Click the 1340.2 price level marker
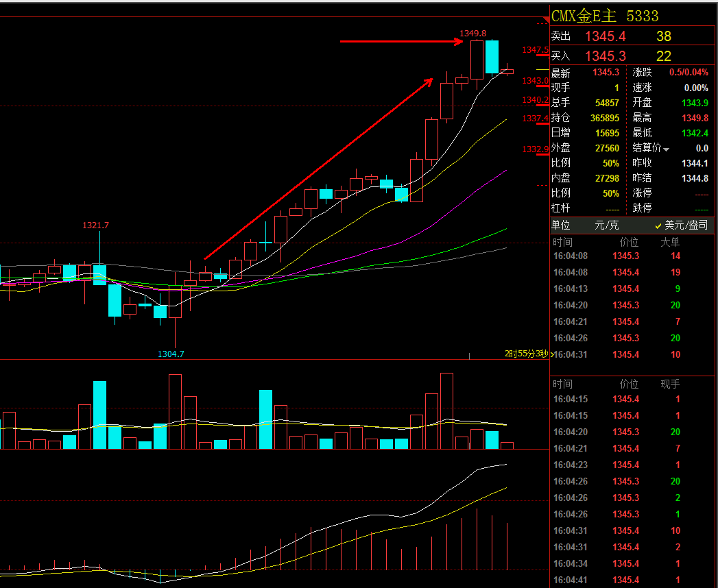Viewport: 718px width, 588px height. point(536,100)
